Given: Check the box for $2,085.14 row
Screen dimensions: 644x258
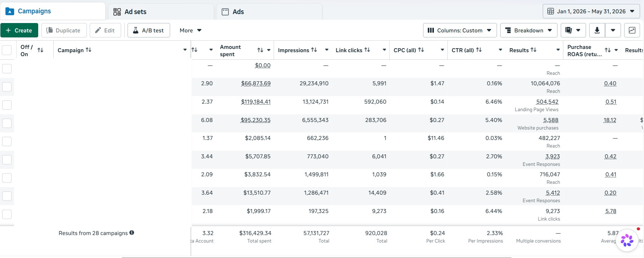Looking at the screenshot, I should [x=7, y=141].
